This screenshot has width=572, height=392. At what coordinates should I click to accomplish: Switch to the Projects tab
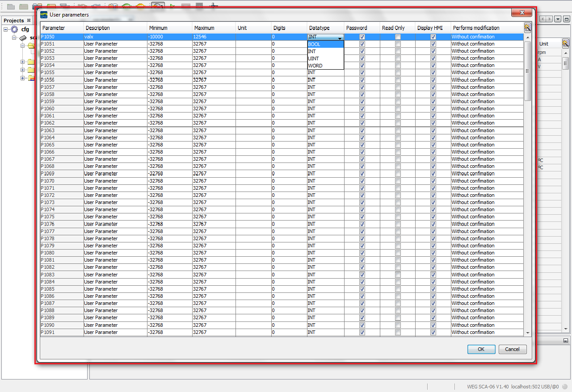coord(13,20)
